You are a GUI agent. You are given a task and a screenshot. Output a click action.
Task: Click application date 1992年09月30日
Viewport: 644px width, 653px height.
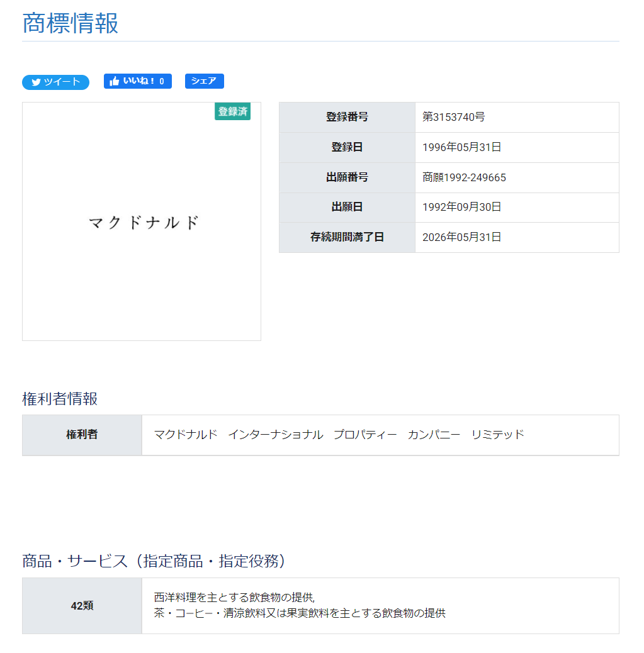tap(461, 207)
